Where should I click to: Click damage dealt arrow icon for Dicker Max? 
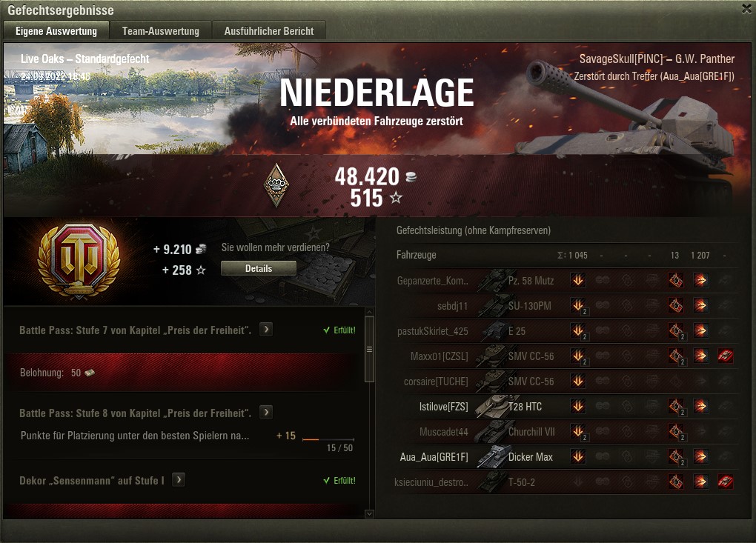[x=700, y=456]
